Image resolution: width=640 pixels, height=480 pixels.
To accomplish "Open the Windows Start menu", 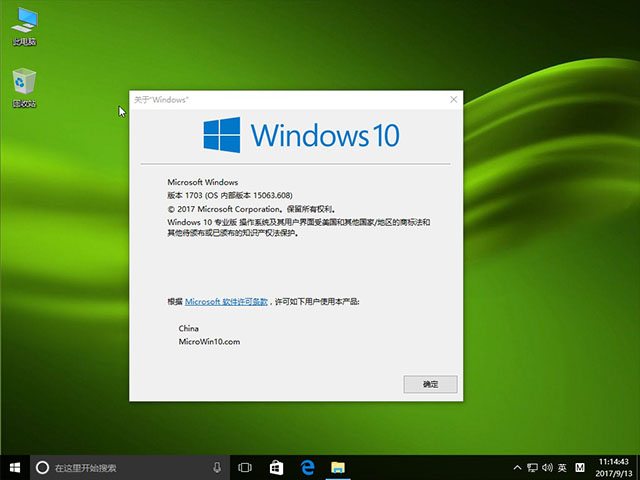I will [x=15, y=467].
